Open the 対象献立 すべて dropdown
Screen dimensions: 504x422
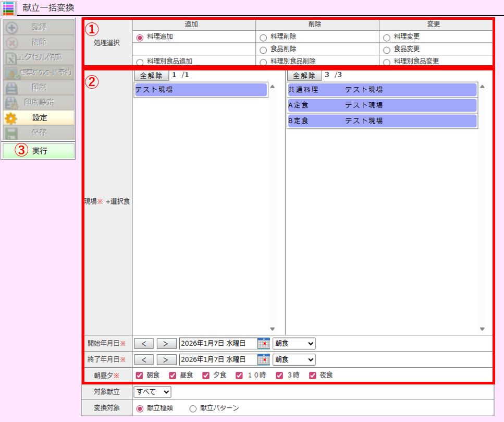(152, 392)
